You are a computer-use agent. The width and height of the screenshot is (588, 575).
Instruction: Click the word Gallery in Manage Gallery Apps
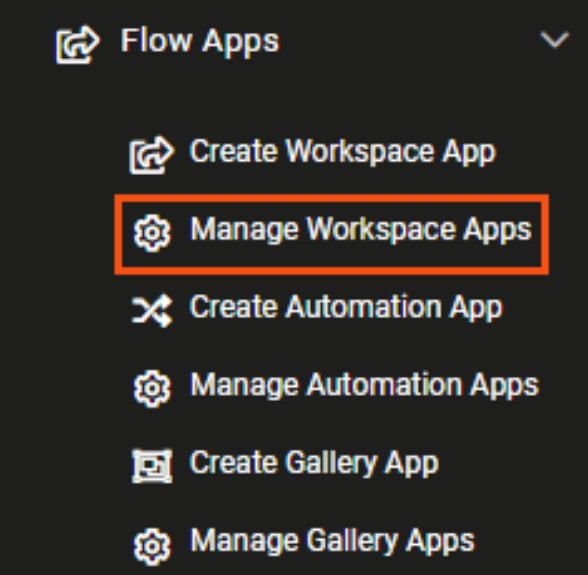[x=352, y=542]
